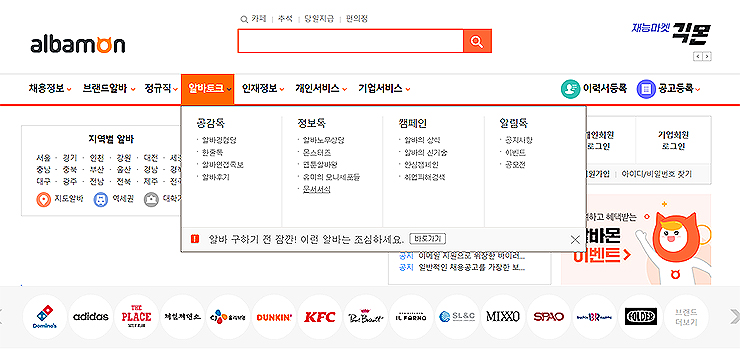Click the red warning exclamation icon

pyautogui.click(x=195, y=239)
